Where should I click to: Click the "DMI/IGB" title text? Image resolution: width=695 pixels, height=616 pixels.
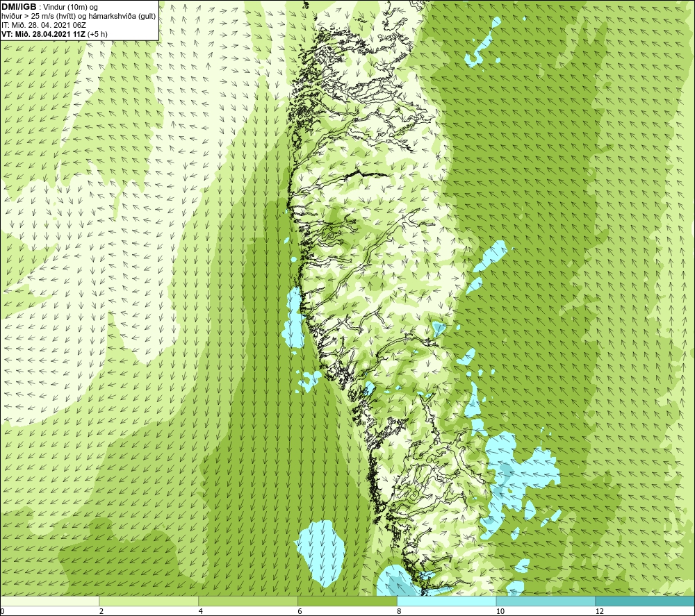(19, 7)
